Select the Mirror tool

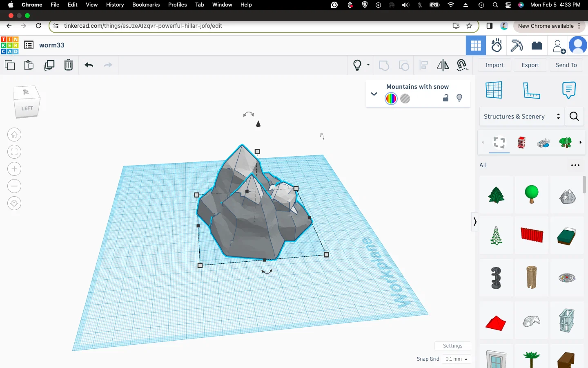click(x=443, y=65)
